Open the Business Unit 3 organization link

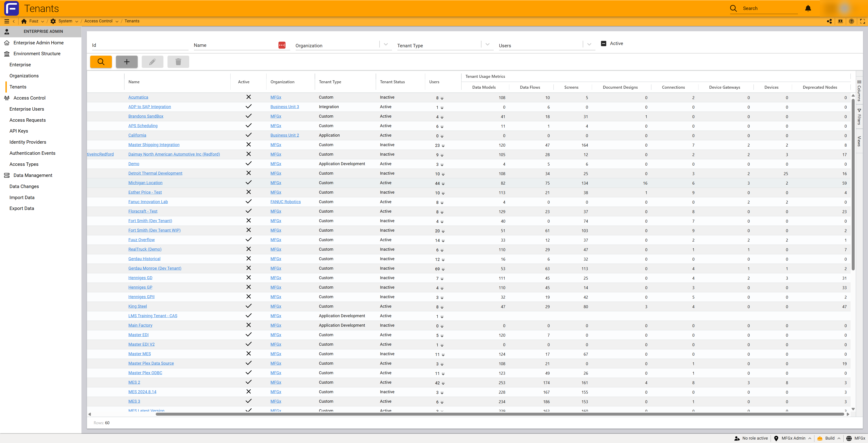click(285, 107)
